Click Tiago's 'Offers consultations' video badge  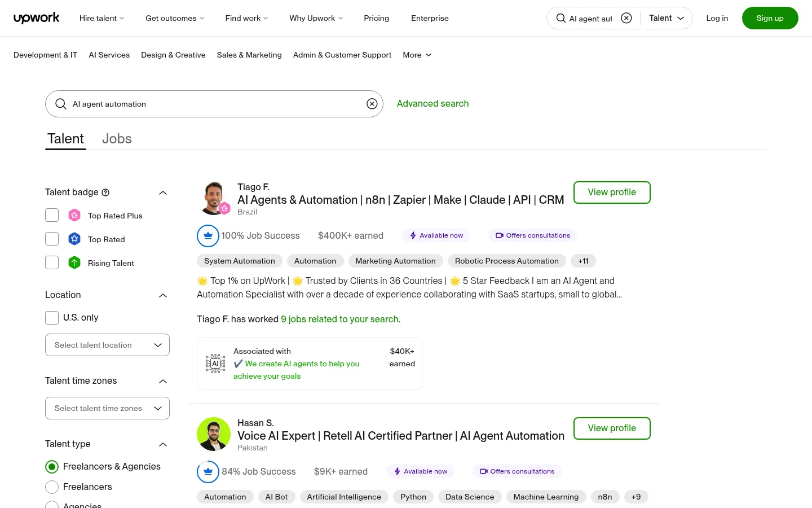click(x=533, y=235)
